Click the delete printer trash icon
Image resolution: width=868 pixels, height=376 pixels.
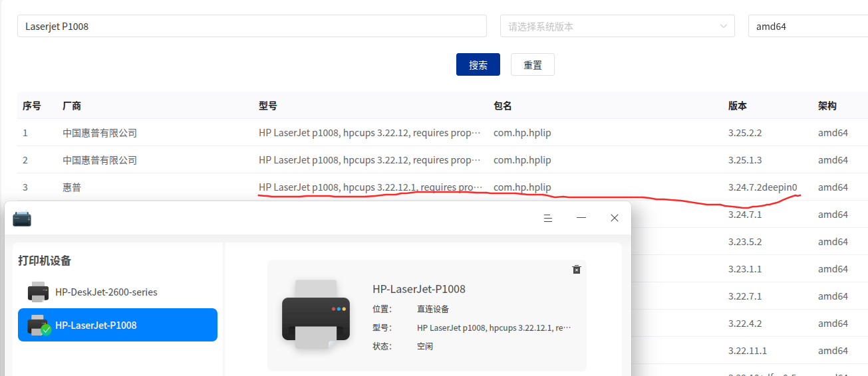point(577,269)
